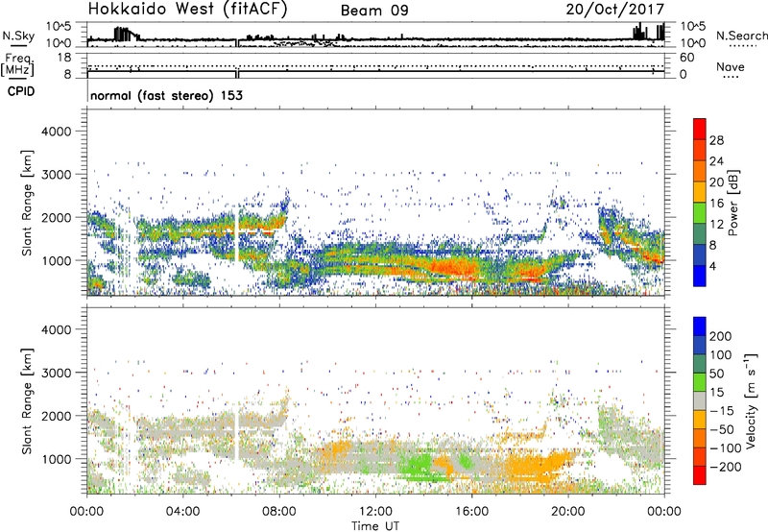This screenshot has width=768, height=532.
Task: Click 'Slant Range [km]' label of velocity panel
Action: coord(27,401)
